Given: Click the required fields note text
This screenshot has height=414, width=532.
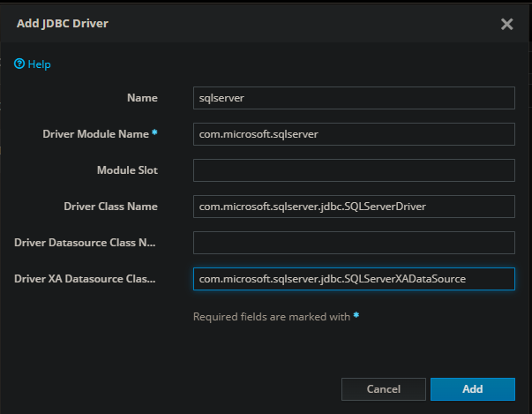Looking at the screenshot, I should 272,317.
